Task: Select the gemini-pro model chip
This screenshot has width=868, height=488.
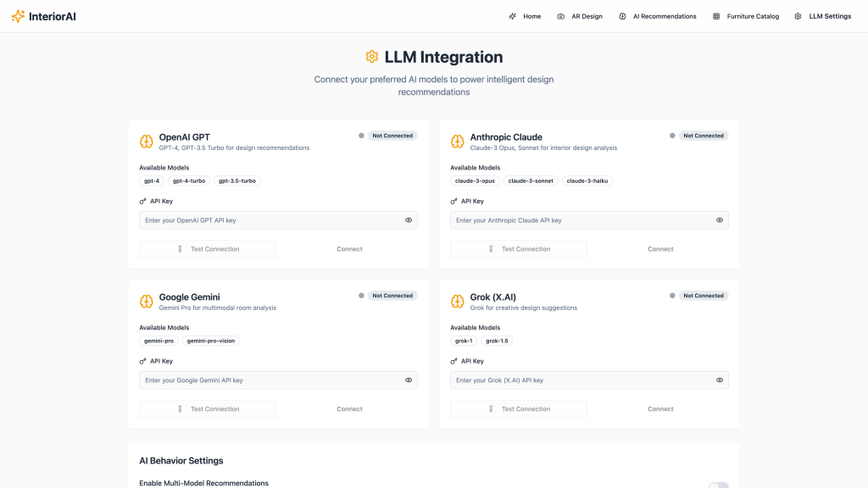Action: pyautogui.click(x=159, y=341)
